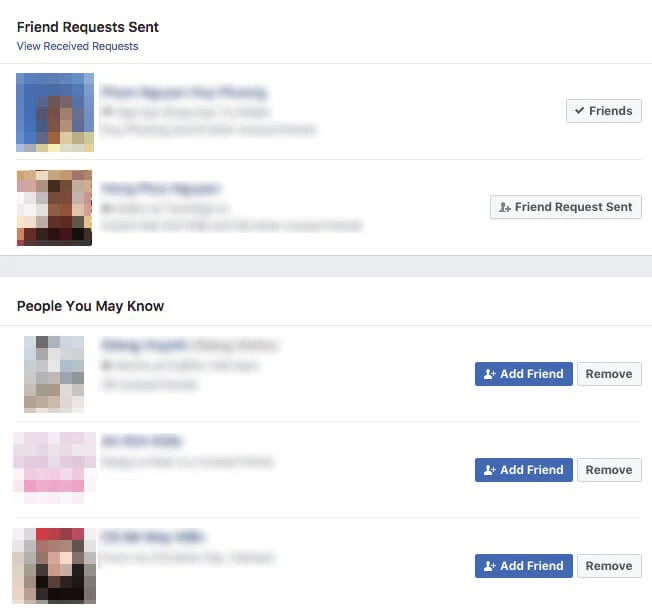Remove the second suggested person

[609, 470]
